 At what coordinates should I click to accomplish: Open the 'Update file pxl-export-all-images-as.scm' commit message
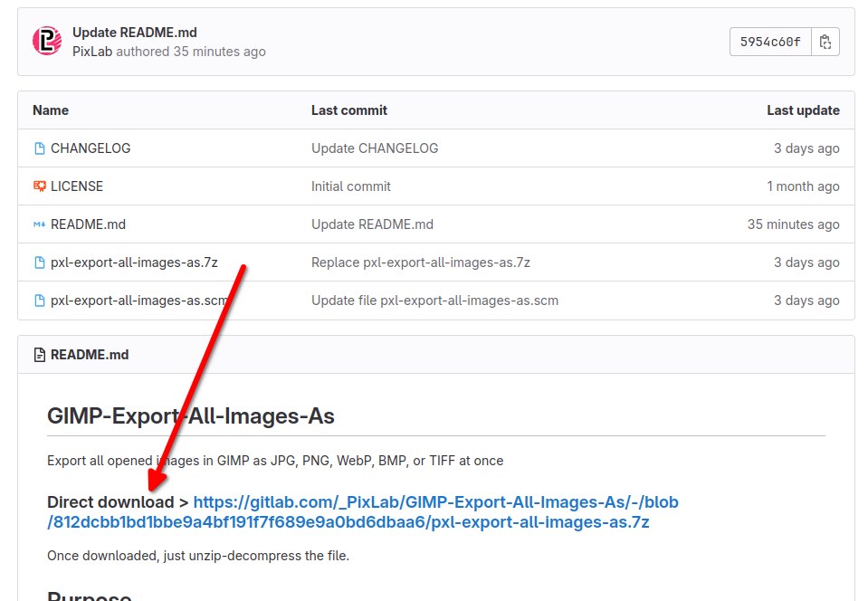pos(435,300)
